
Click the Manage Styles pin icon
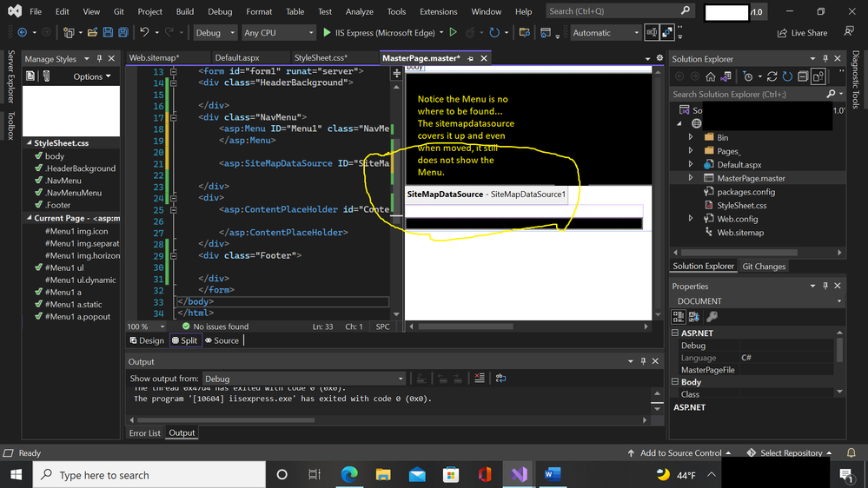pos(100,58)
